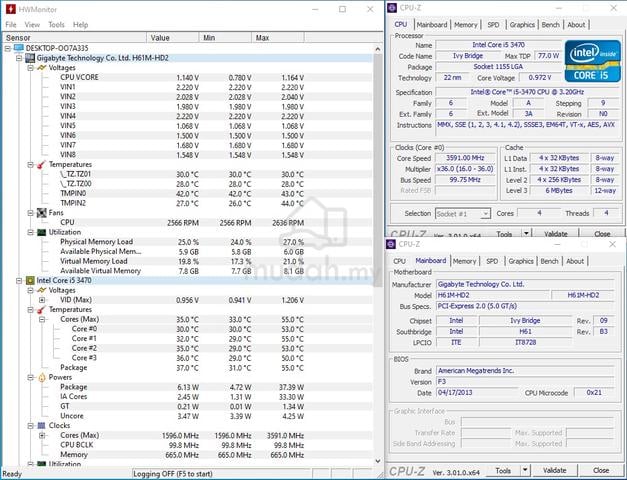Open Tools dropdown arrow in lower CPU-Z
The image size is (627, 480).
tap(525, 470)
